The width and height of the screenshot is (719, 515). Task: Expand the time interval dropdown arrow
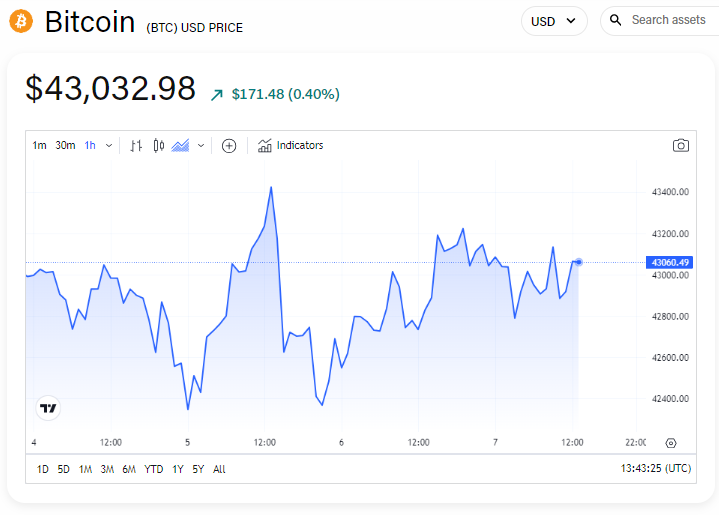pyautogui.click(x=109, y=146)
